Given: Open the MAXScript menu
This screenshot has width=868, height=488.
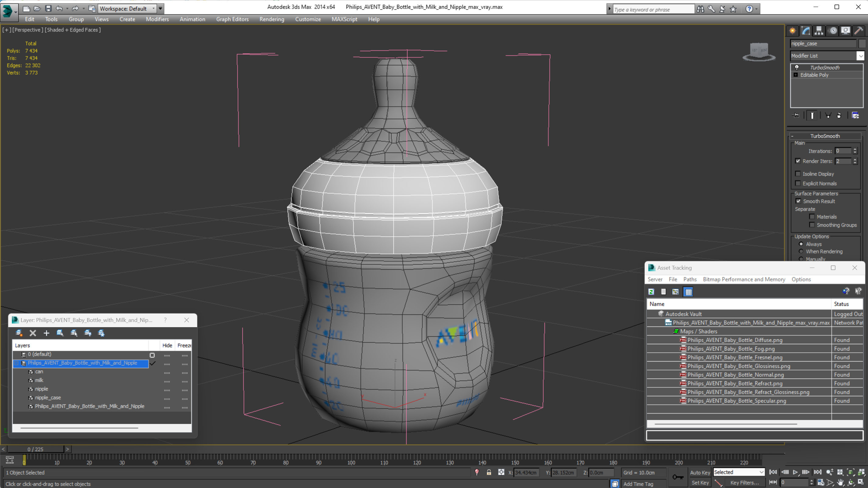Looking at the screenshot, I should point(344,19).
